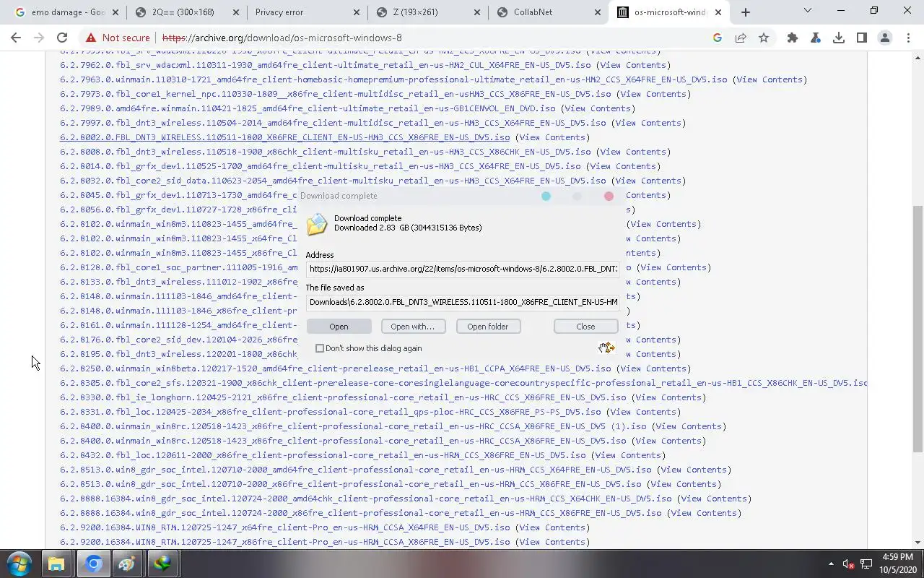The width and height of the screenshot is (924, 578).
Task: Go back using the browser back arrow
Action: (x=16, y=38)
